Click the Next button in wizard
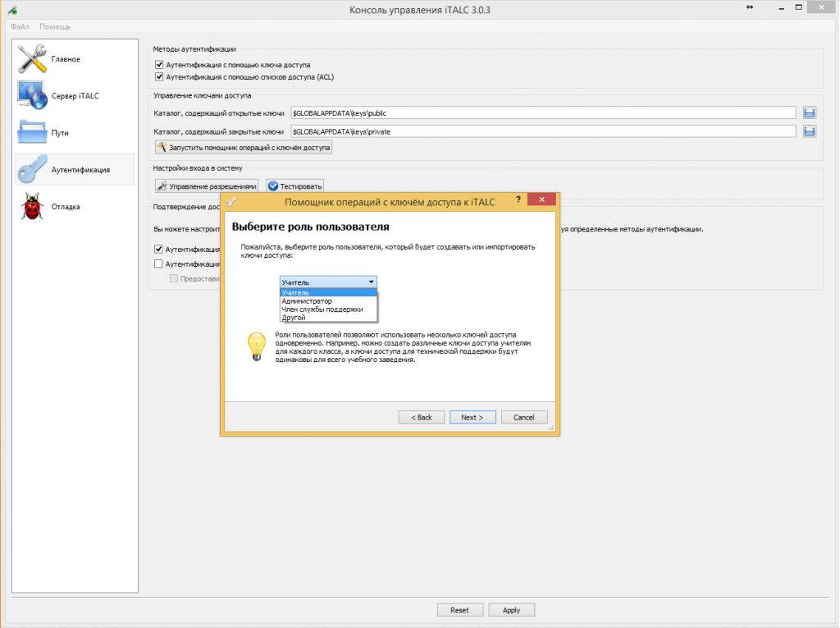Screen dimensions: 840x628 (x=472, y=417)
